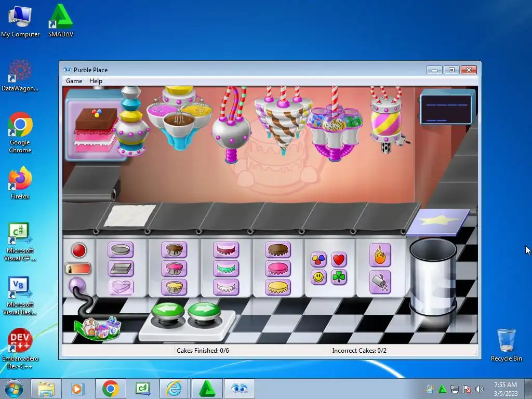Open the Game menu
The width and height of the screenshot is (532, 399).
pos(74,81)
